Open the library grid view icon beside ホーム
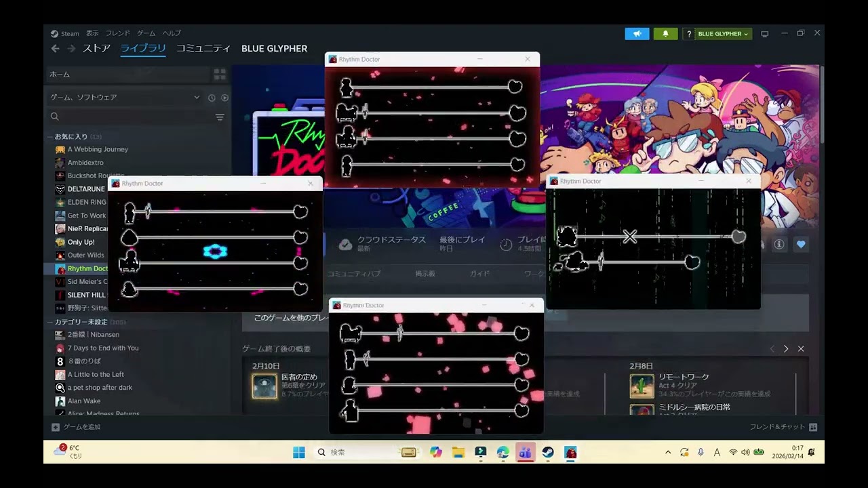 click(220, 74)
